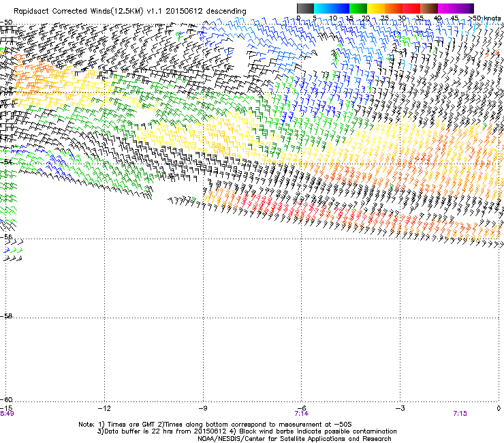504x443 pixels.
Task: Click the '-3' longitude label
Action: click(x=400, y=408)
